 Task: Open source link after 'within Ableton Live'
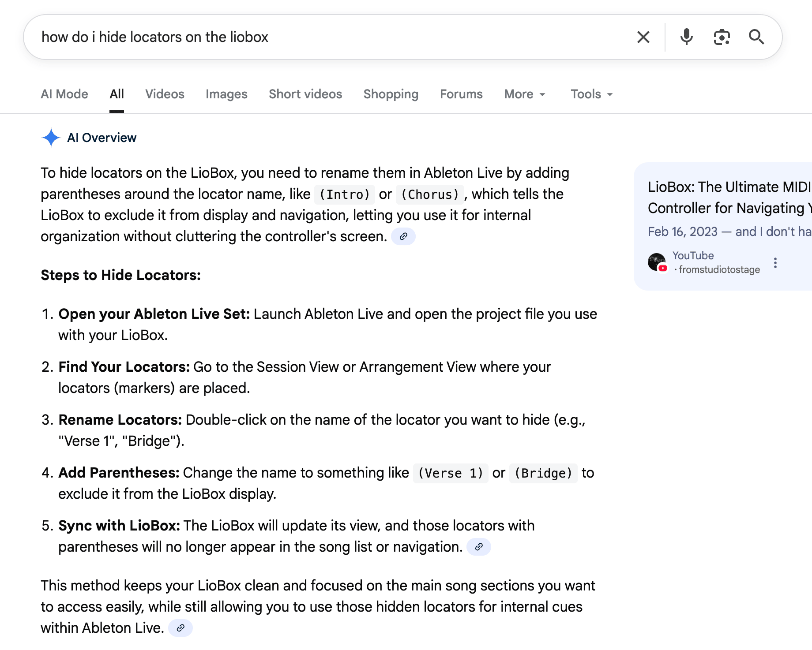[180, 628]
